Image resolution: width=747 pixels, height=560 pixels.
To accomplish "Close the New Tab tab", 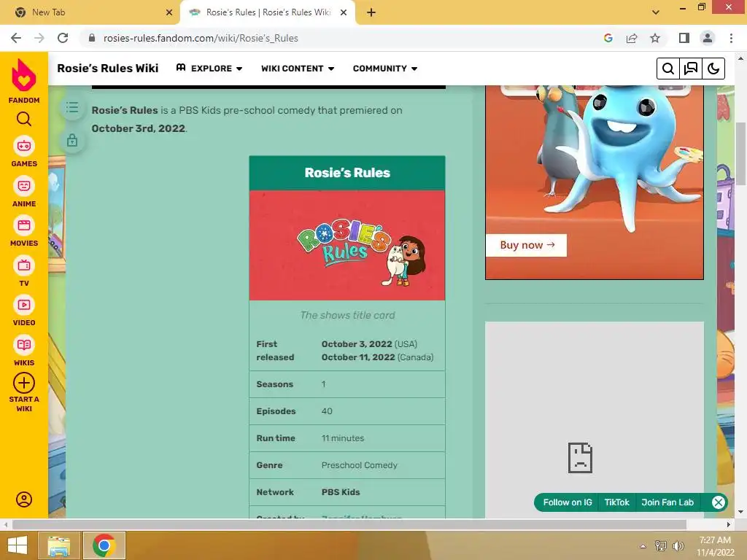I will tap(169, 12).
